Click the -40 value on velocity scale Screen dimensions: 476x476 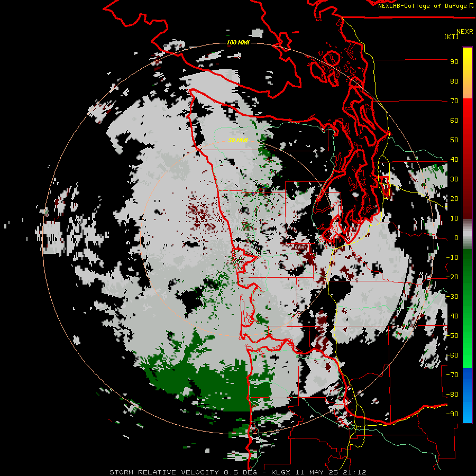tap(452, 316)
